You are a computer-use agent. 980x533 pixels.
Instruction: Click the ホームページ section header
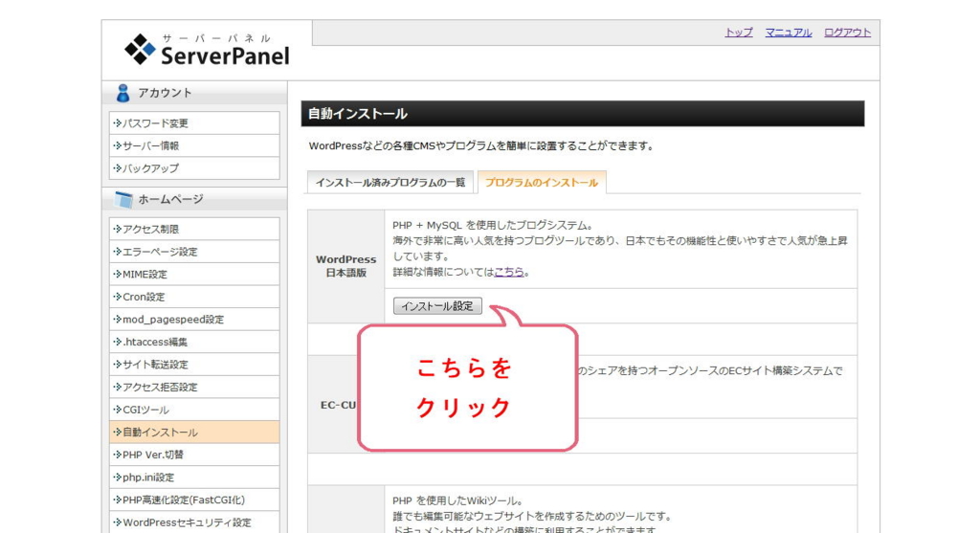coord(194,199)
